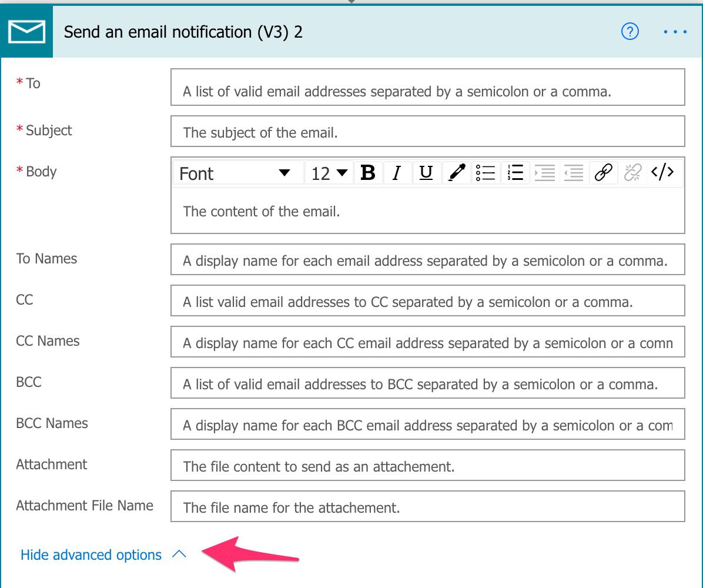This screenshot has width=703, height=588.
Task: Apply italic formatting in the body editor
Action: click(x=397, y=172)
